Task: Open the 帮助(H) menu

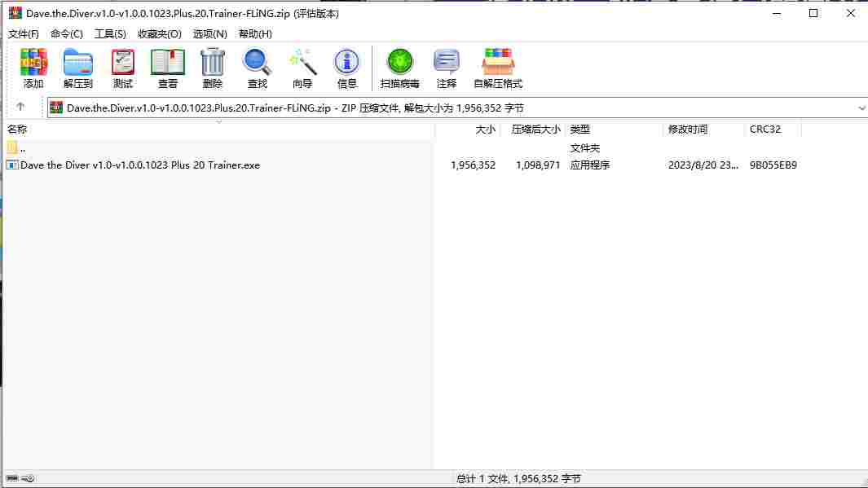Action: (x=255, y=33)
